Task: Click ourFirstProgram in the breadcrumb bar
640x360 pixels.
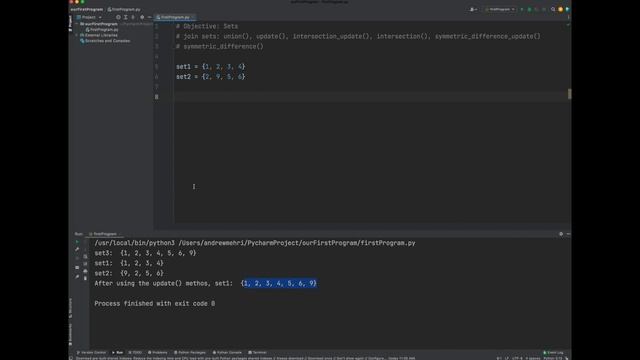Action: click(x=87, y=9)
